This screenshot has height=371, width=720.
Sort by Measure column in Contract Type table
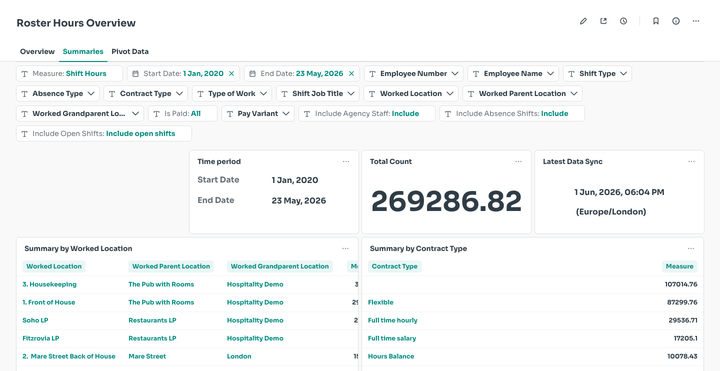click(680, 266)
